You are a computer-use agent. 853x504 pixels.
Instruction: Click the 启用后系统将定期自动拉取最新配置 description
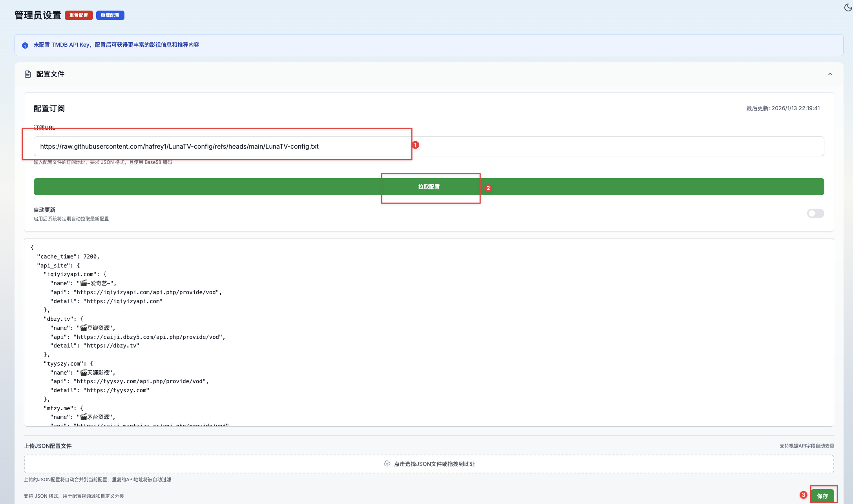71,219
